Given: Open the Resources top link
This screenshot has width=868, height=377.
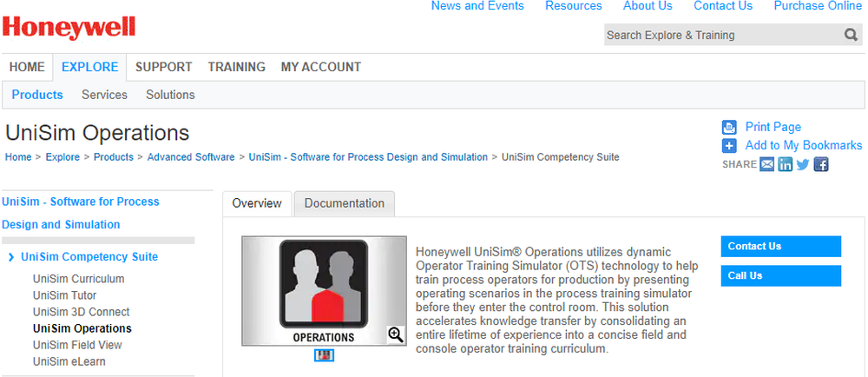Looking at the screenshot, I should (574, 6).
